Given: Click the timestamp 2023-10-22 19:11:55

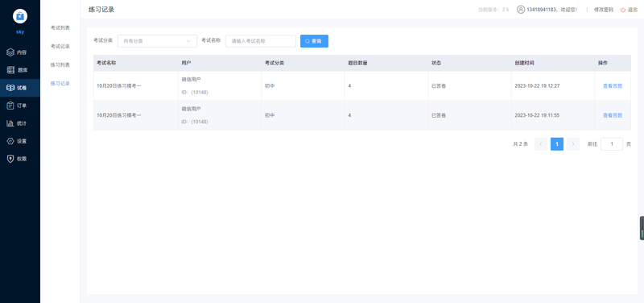Looking at the screenshot, I should pos(537,115).
